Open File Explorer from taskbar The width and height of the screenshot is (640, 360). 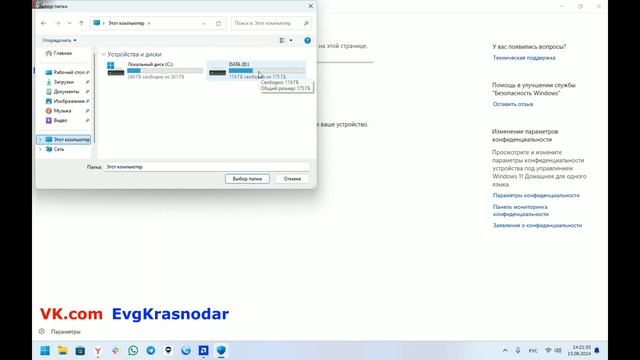62,351
